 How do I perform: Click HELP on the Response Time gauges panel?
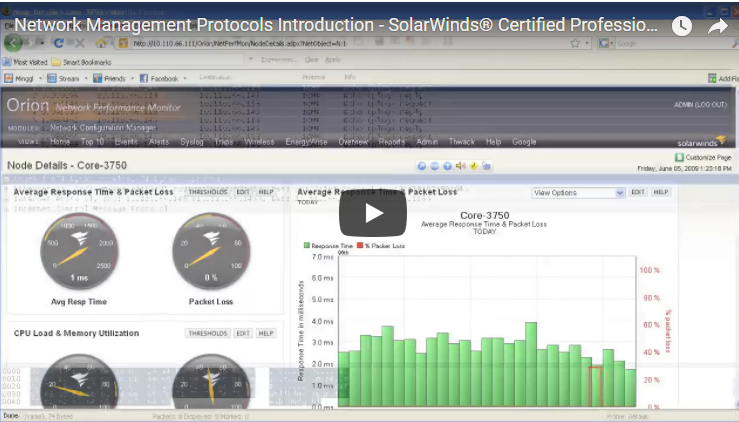266,192
